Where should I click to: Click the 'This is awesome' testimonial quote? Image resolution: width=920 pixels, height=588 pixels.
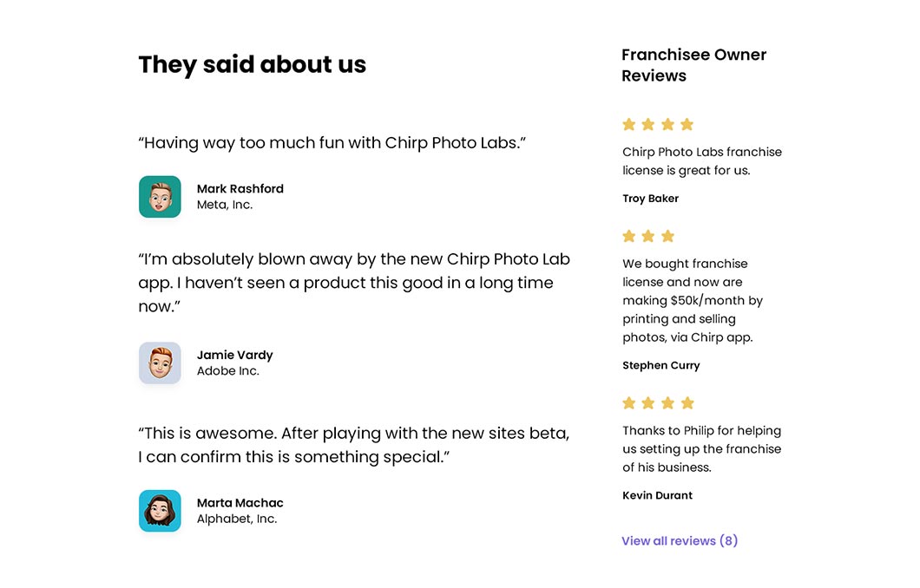(353, 445)
